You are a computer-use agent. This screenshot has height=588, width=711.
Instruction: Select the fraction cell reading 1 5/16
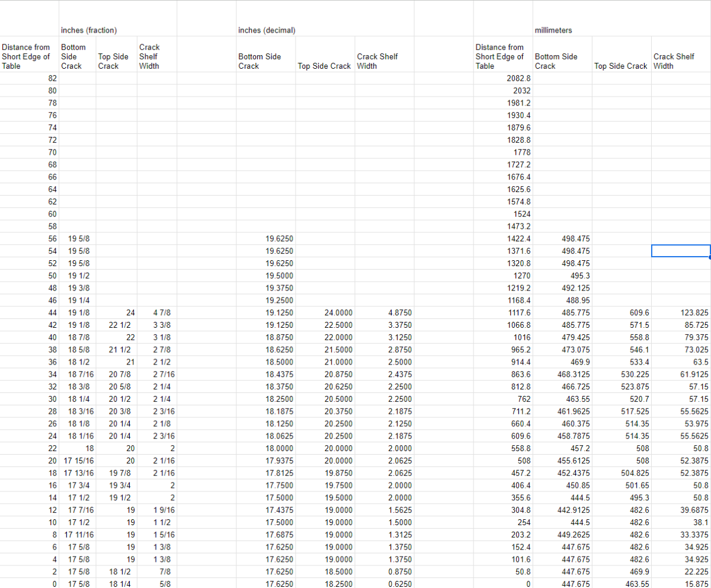157,535
